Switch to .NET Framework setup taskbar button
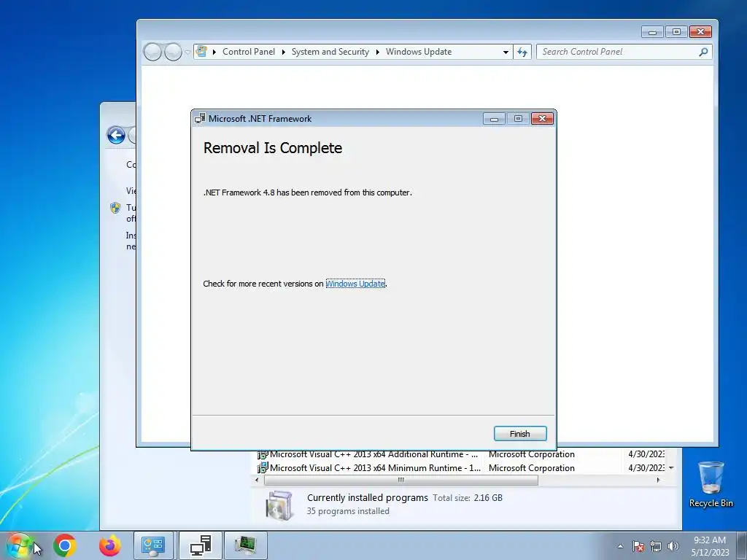The height and width of the screenshot is (560, 747). tap(200, 545)
